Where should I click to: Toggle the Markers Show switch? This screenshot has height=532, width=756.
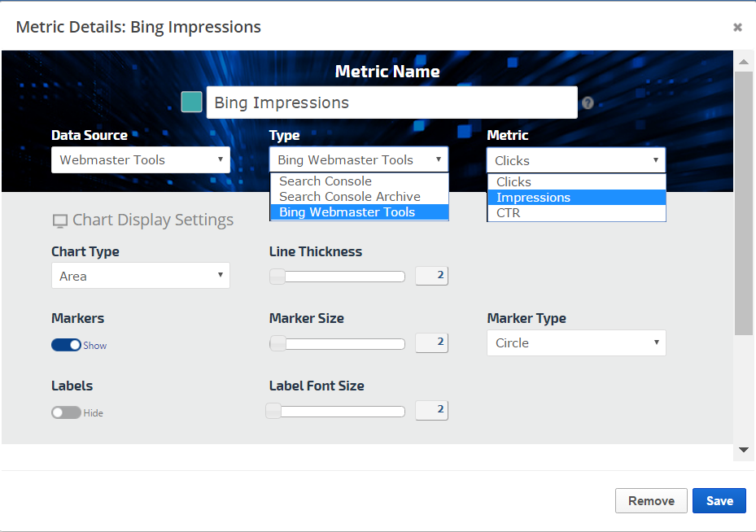click(x=66, y=345)
